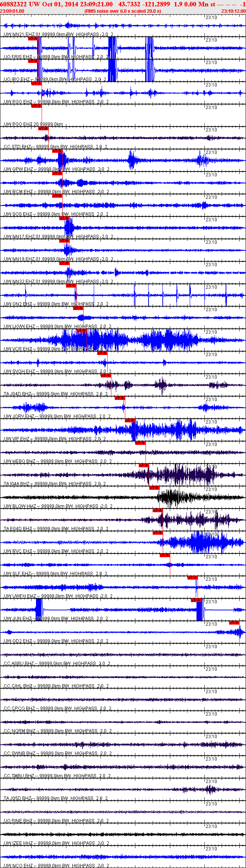Select the UW RVC EHZ station label
The height and width of the screenshot is (868, 246).
point(56,551)
